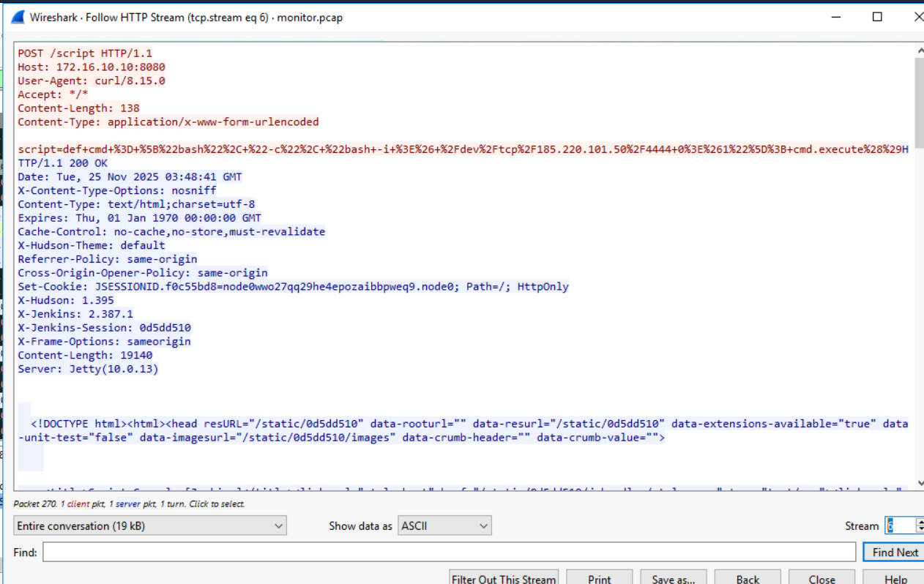Click the Accept: */* line
924x584 pixels.
(x=53, y=94)
